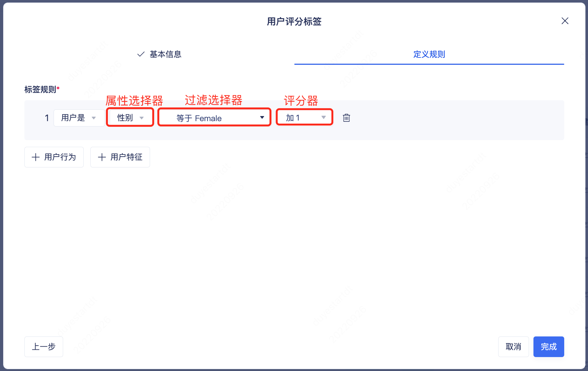Open the 性别 attribute selector

pyautogui.click(x=130, y=118)
